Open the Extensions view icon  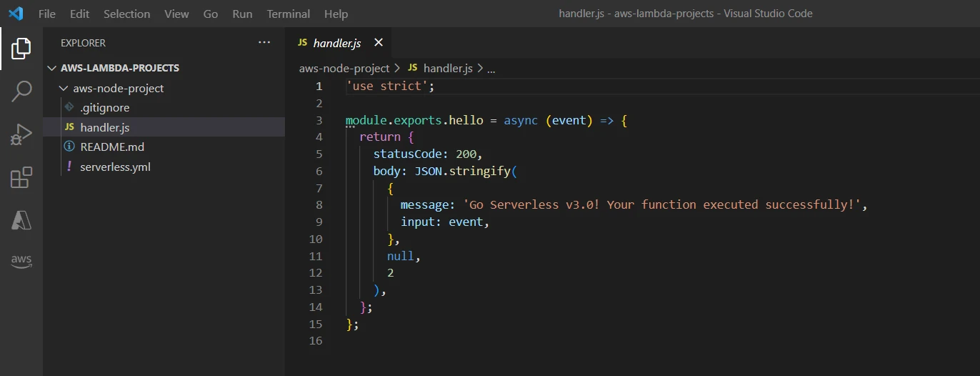pos(21,177)
